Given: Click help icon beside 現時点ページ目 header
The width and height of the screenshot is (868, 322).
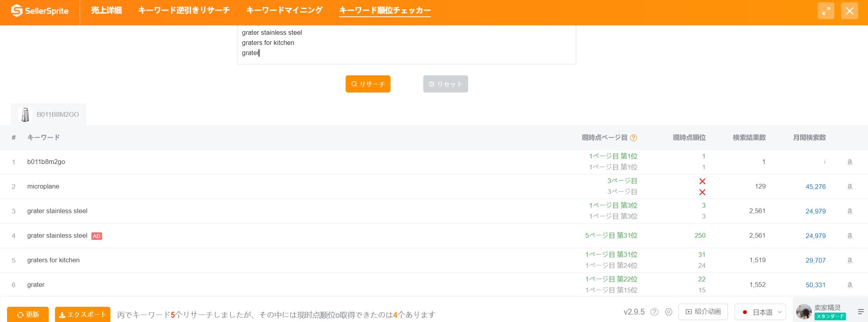Looking at the screenshot, I should click(x=634, y=138).
